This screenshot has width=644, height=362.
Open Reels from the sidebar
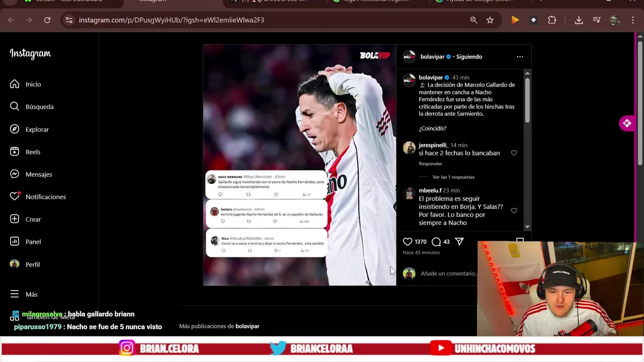(x=26, y=152)
